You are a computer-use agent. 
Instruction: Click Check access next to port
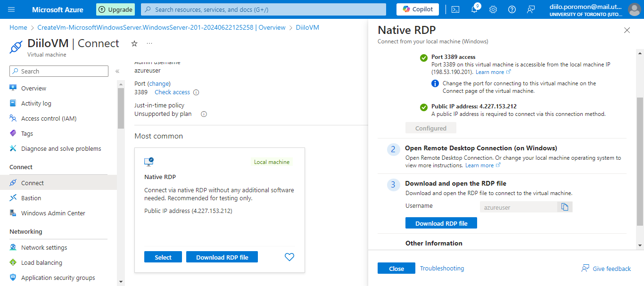(x=172, y=92)
